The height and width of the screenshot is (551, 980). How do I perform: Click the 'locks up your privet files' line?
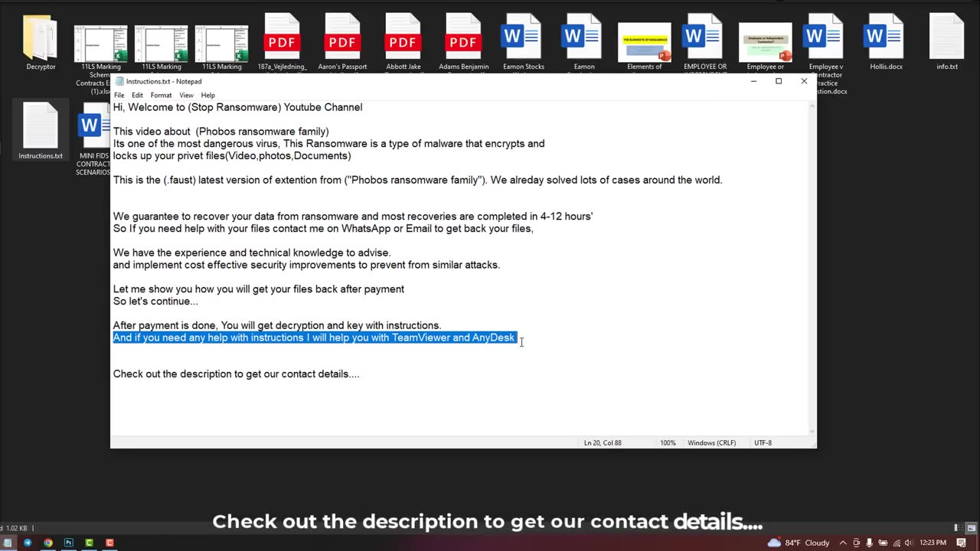tap(232, 156)
